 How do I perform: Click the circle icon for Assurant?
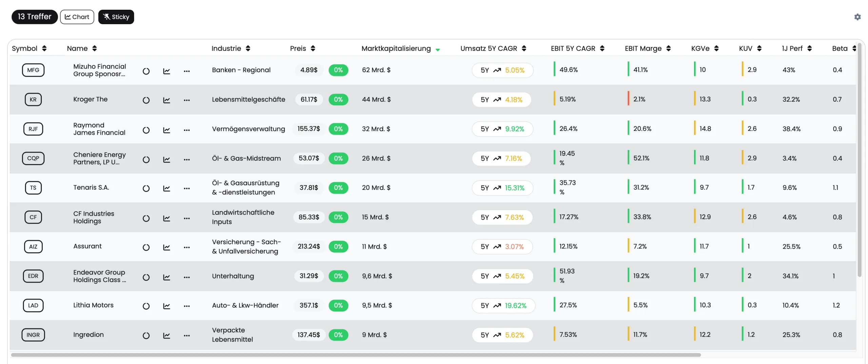coord(146,247)
